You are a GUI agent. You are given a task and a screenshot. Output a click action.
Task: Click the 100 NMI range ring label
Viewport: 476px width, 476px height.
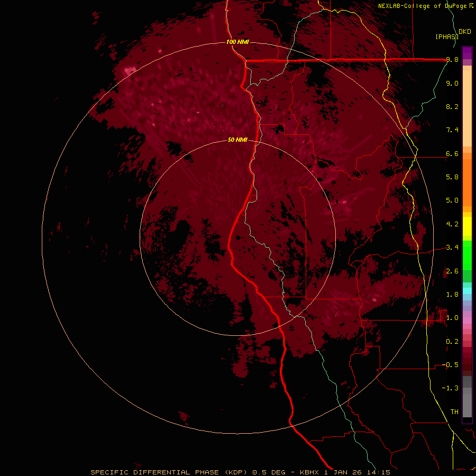237,42
